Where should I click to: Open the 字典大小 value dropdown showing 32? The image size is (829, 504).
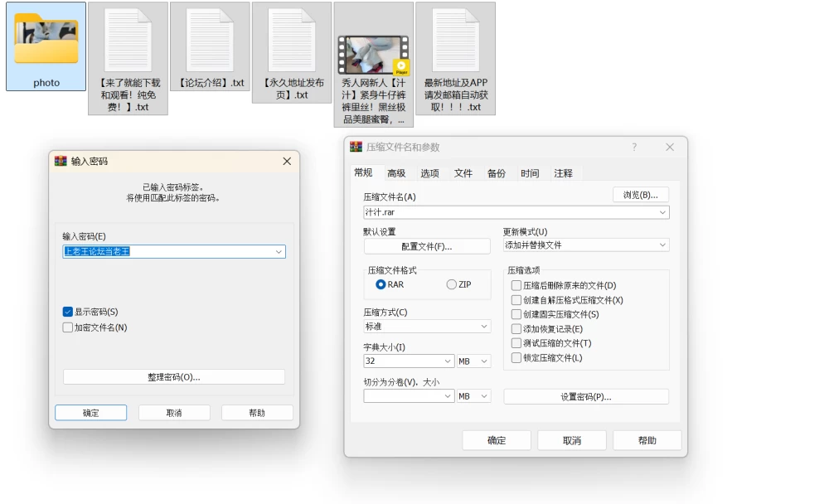pos(448,361)
